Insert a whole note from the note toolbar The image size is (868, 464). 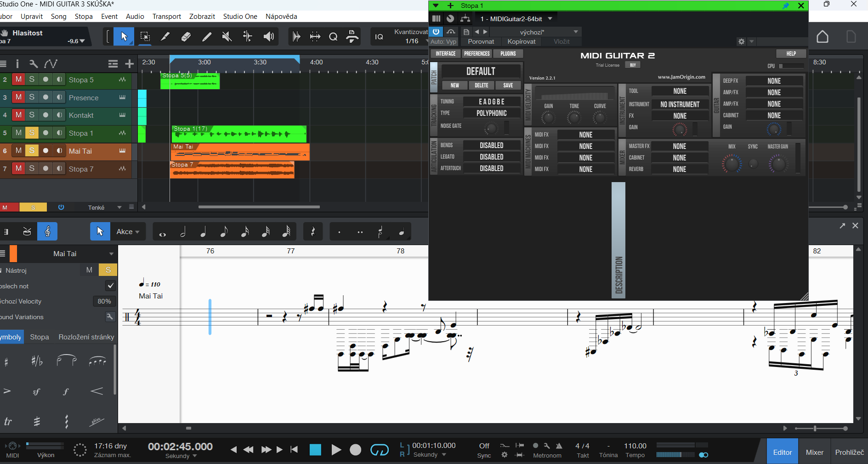[162, 232]
